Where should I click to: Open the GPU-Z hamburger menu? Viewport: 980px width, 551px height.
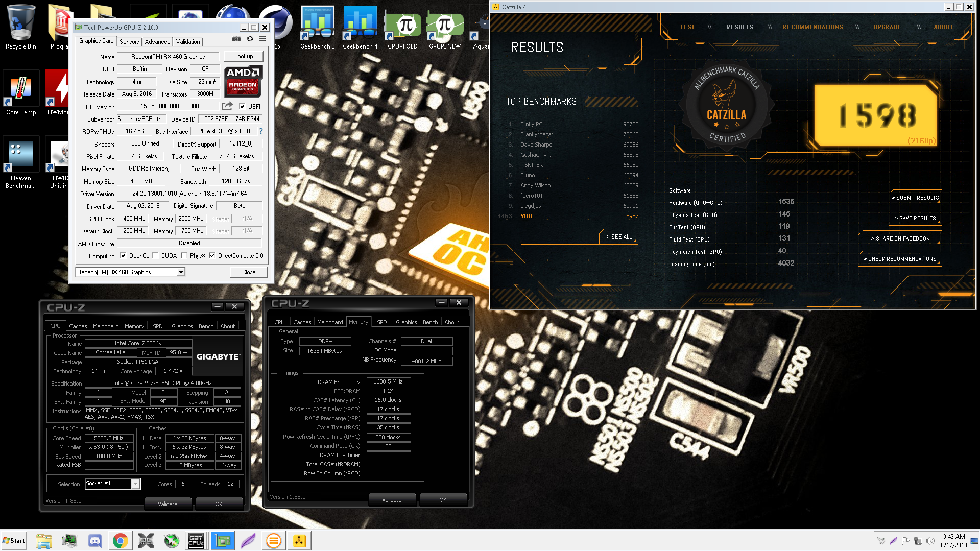click(262, 39)
